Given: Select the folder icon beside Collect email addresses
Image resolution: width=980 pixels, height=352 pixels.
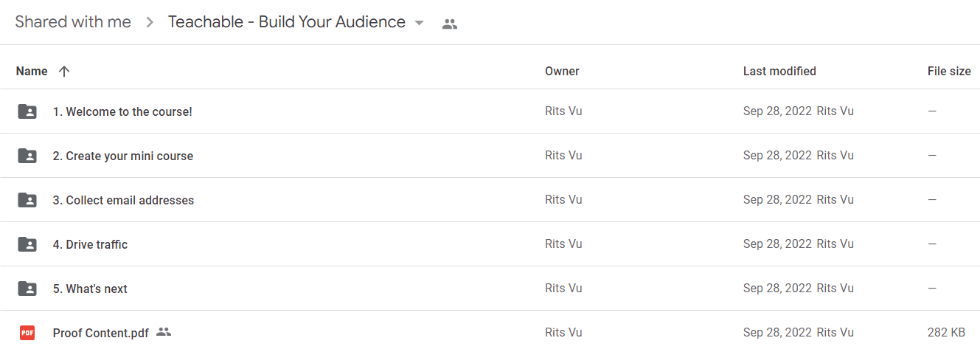Looking at the screenshot, I should point(27,200).
